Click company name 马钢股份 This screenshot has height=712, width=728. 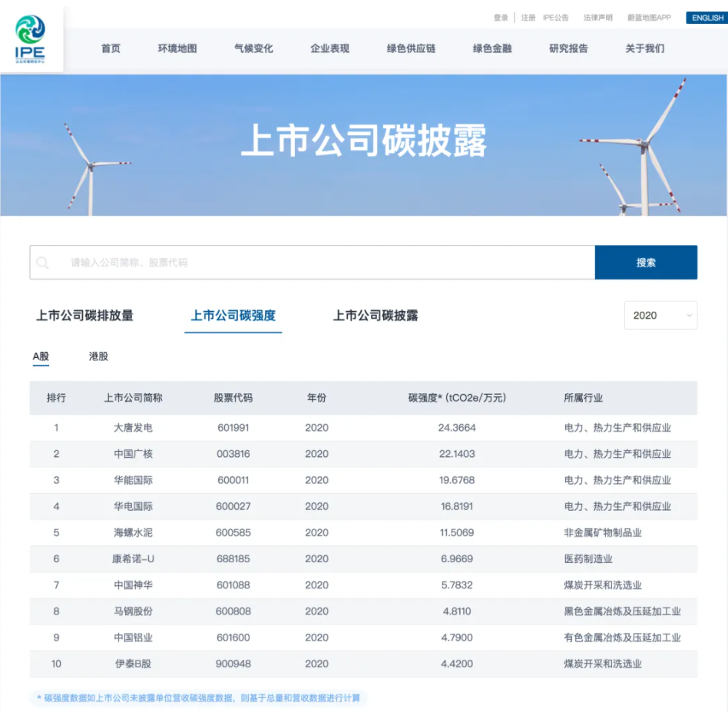(x=134, y=611)
